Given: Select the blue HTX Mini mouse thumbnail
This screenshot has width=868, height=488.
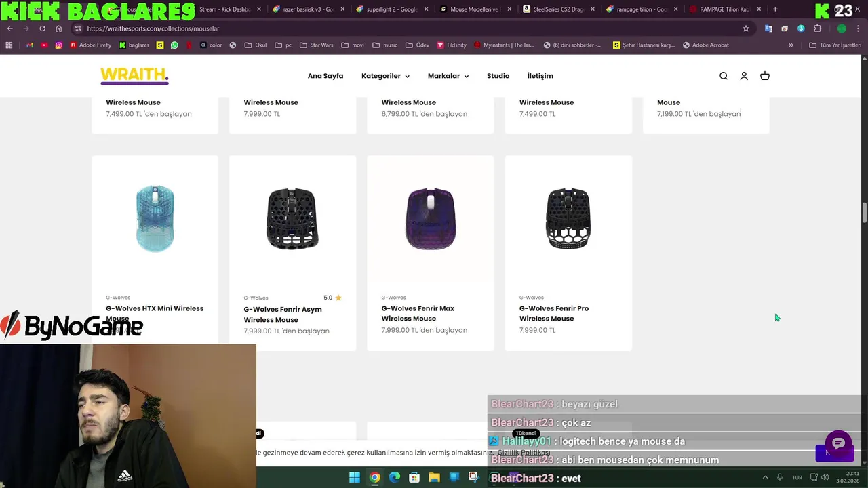Looking at the screenshot, I should (155, 218).
